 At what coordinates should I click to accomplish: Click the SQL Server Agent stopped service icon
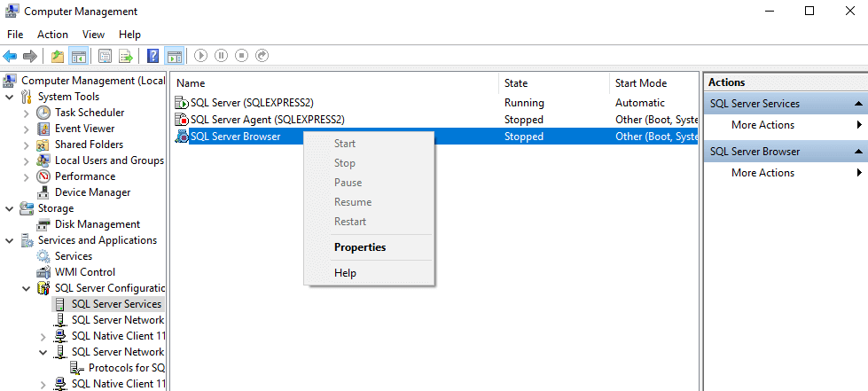(x=182, y=120)
